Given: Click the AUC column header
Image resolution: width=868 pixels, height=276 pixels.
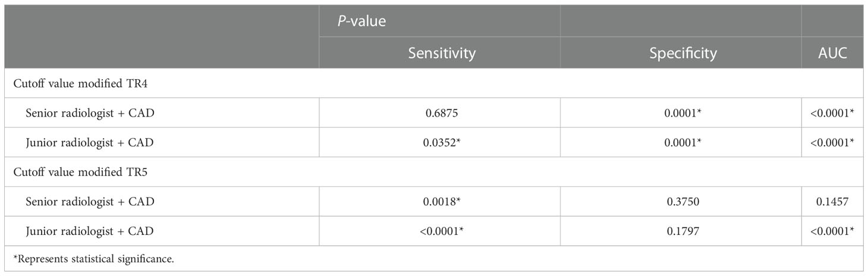Looking at the screenshot, I should [x=832, y=53].
